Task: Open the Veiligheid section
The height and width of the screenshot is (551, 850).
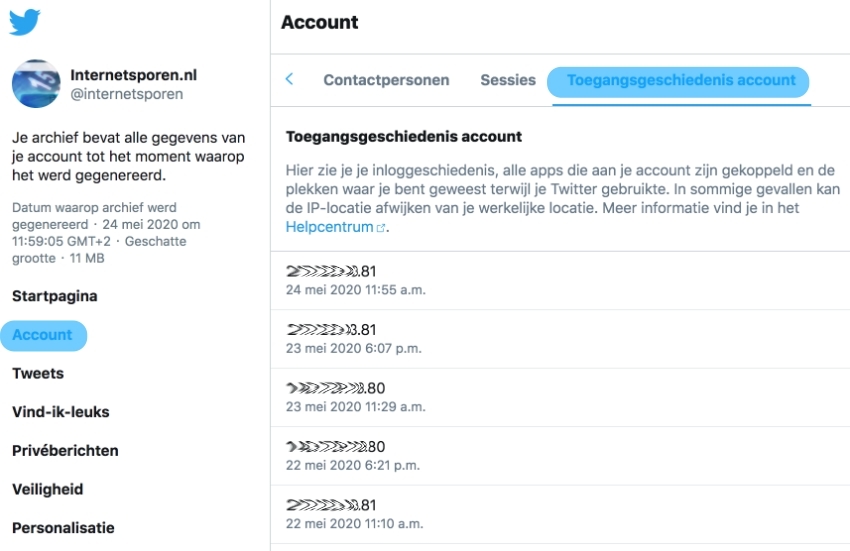Action: [47, 490]
